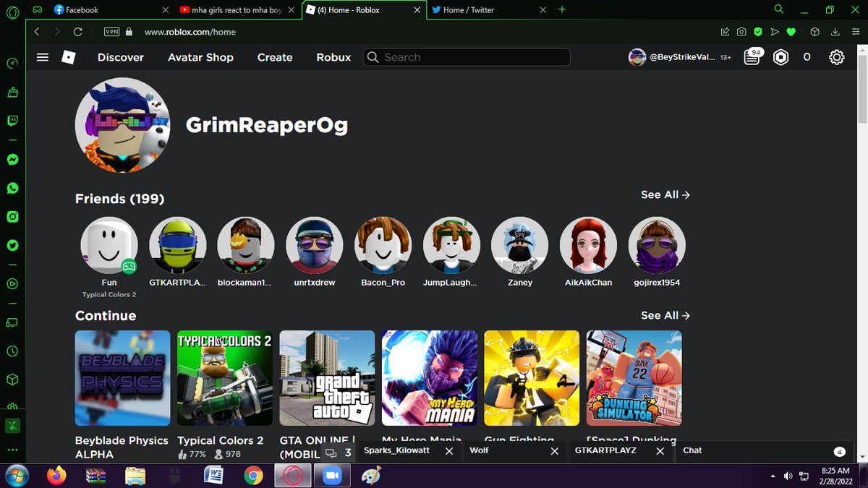This screenshot has height=488, width=868.
Task: Close the Wolf chat window
Action: click(554, 450)
